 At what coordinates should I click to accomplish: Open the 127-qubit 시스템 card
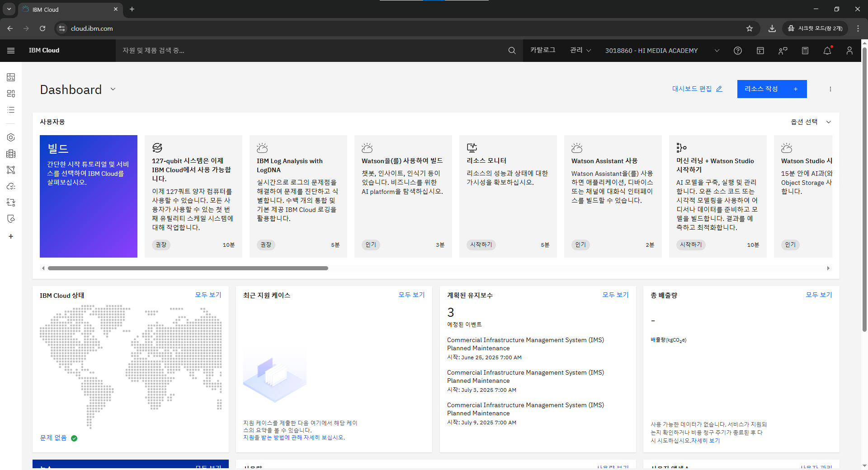(193, 196)
